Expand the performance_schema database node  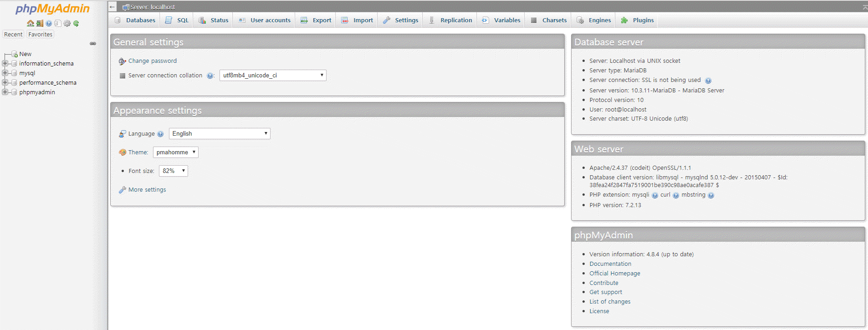coord(5,83)
